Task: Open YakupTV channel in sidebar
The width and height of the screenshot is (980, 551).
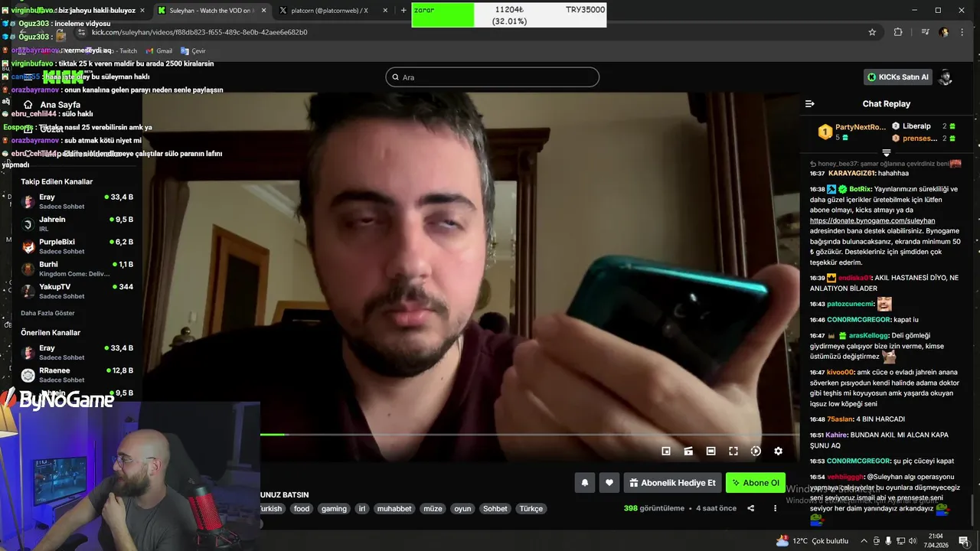Action: tap(77, 292)
